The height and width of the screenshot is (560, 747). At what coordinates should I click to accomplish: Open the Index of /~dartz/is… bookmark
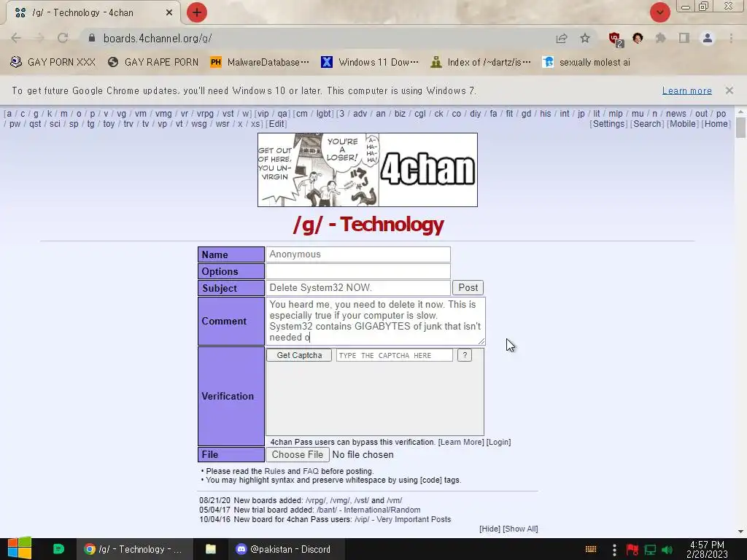(x=481, y=63)
